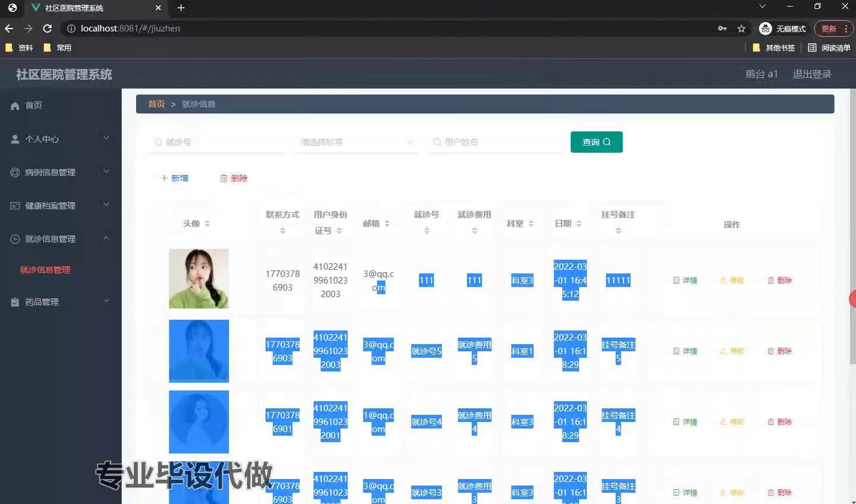
Task: Click avatar photo in the 就诊号5 row
Action: click(199, 351)
